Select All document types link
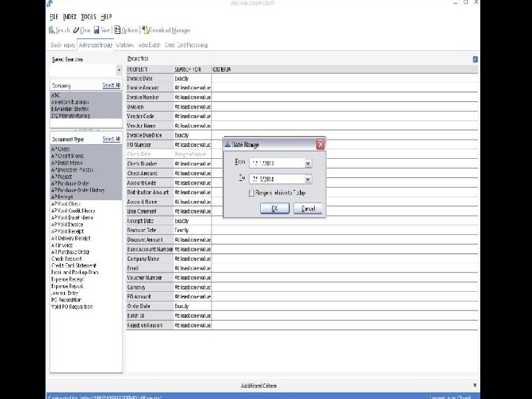Screen dimensions: 532x399 pos(112,139)
